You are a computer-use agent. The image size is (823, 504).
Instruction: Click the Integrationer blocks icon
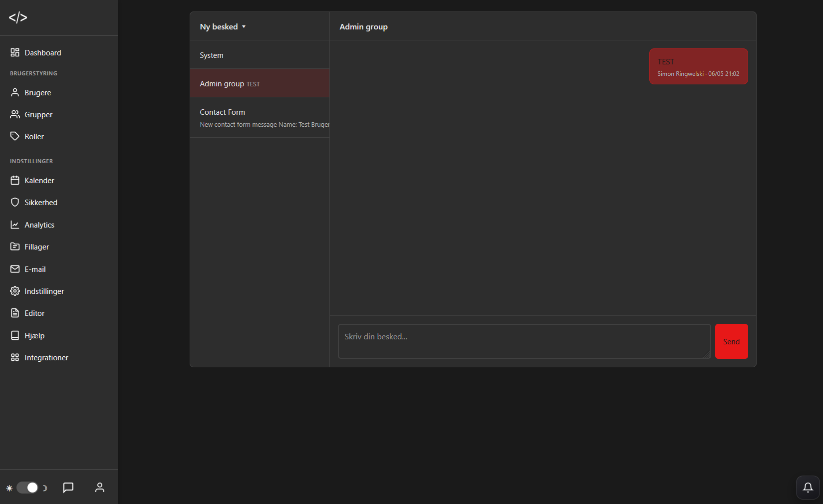(15, 357)
